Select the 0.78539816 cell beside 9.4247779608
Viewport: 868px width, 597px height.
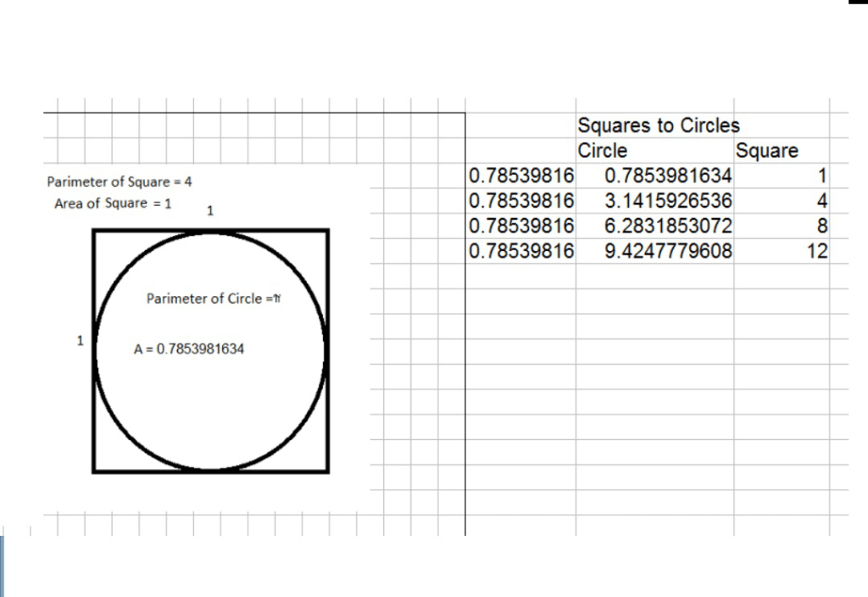(x=520, y=251)
